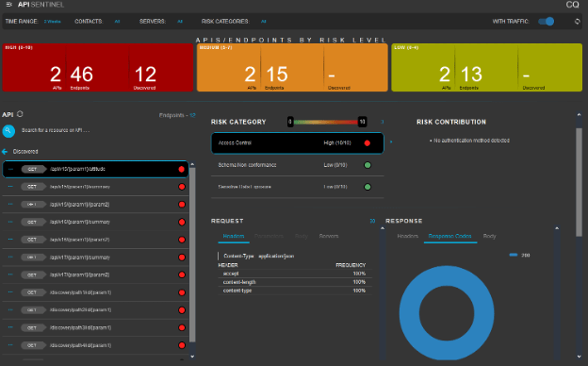588x366 pixels.
Task: Select the Schema Non conformance row
Action: pos(298,165)
